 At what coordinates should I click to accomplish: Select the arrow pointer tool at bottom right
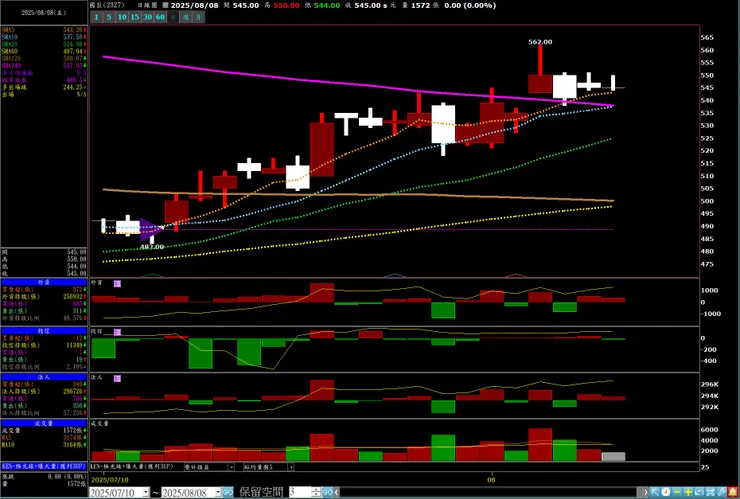(x=655, y=492)
